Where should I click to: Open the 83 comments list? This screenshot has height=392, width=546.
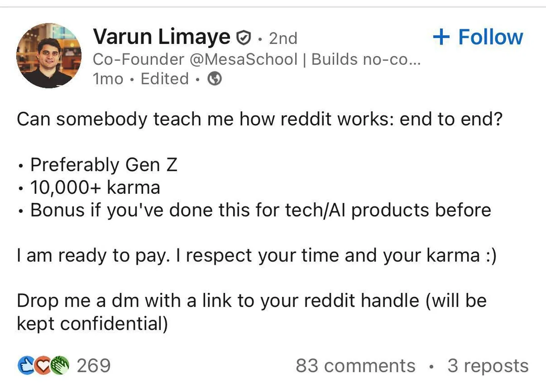point(355,365)
